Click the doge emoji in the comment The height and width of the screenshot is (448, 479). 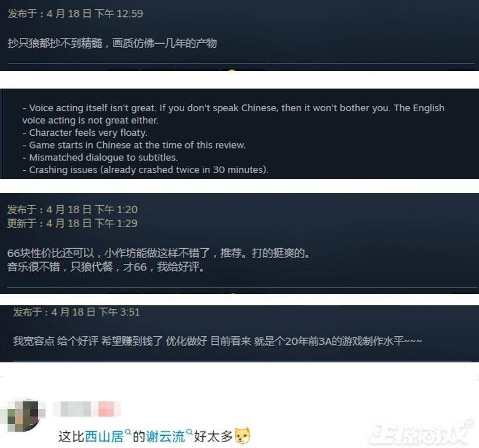tap(242, 436)
